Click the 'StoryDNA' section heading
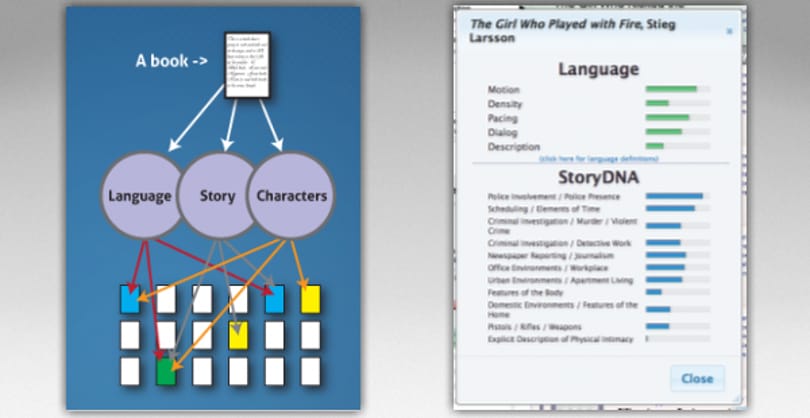This screenshot has width=810, height=418. 599,178
